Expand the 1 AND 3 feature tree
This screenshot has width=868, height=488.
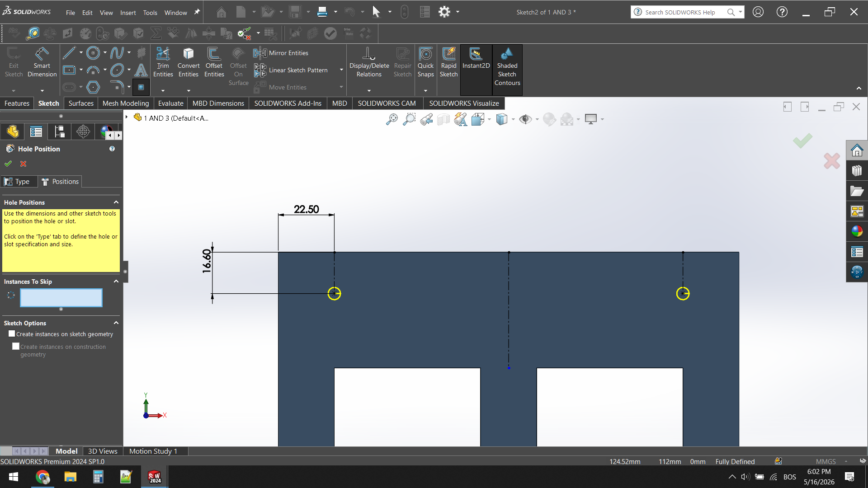click(127, 117)
